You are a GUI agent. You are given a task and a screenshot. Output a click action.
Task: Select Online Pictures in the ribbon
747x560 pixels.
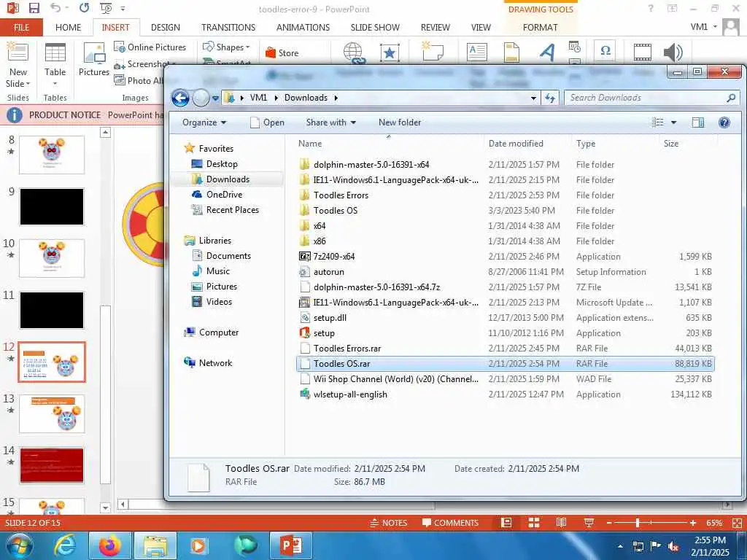point(150,47)
